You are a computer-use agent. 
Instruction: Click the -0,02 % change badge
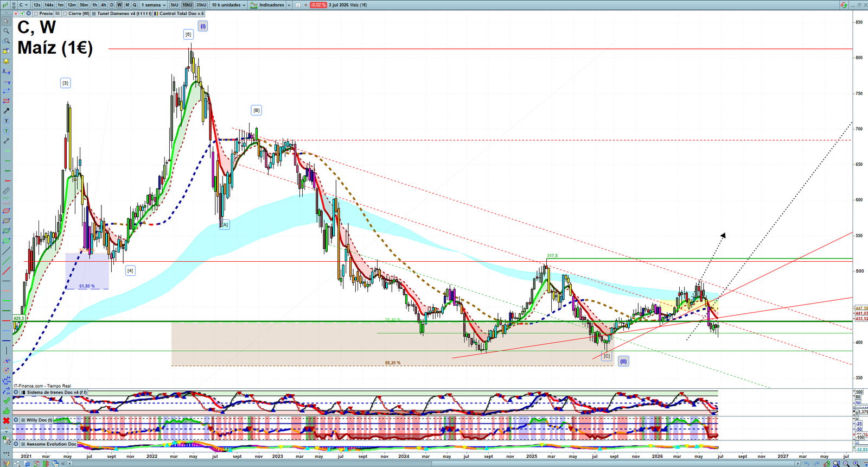(318, 5)
